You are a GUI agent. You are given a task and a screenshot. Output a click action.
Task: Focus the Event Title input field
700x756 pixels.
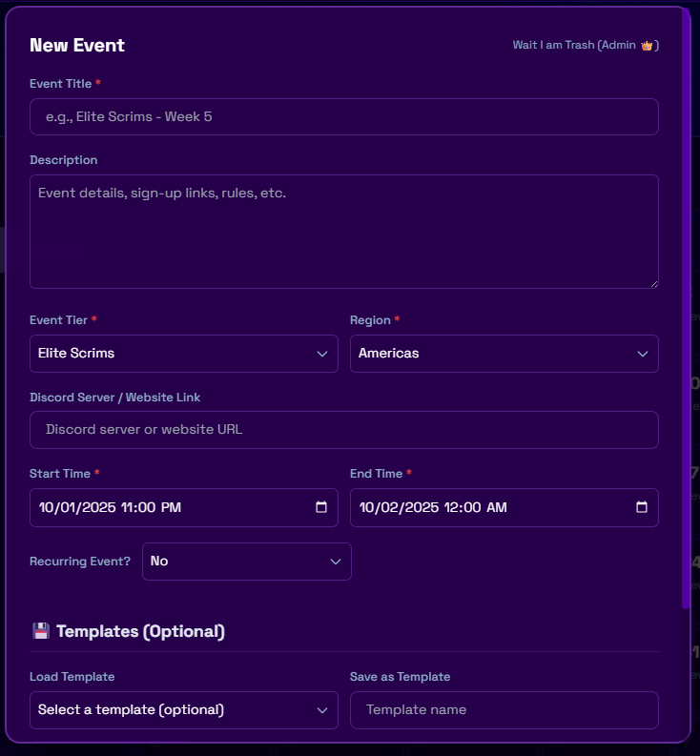344,116
